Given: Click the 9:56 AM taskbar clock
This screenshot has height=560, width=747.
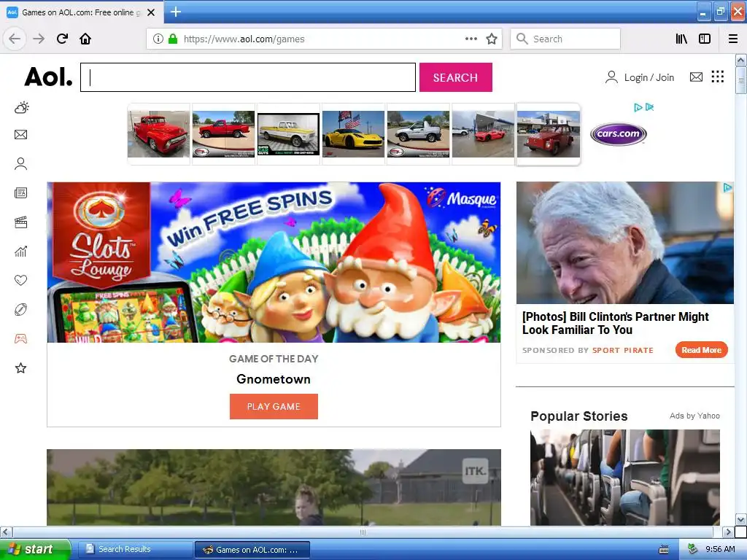Looking at the screenshot, I should (720, 549).
